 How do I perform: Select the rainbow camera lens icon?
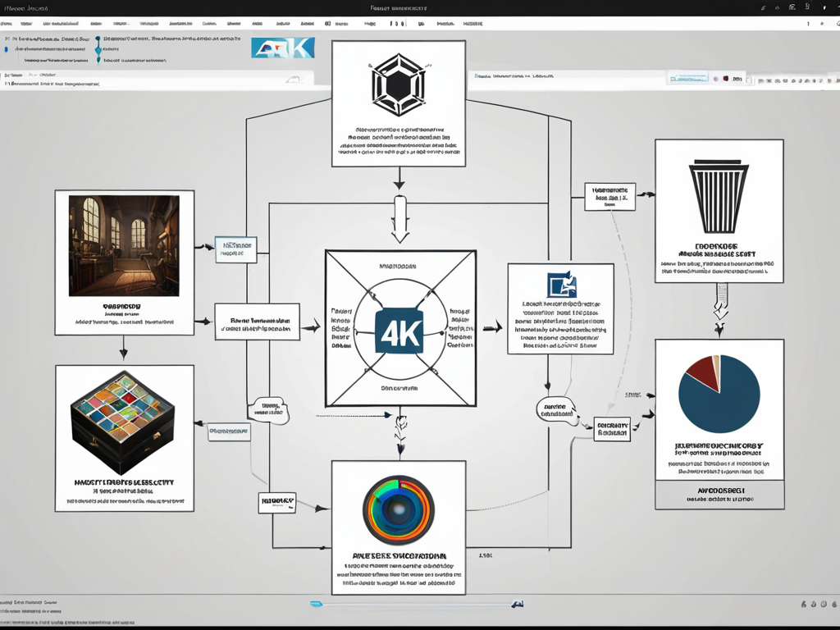click(398, 509)
